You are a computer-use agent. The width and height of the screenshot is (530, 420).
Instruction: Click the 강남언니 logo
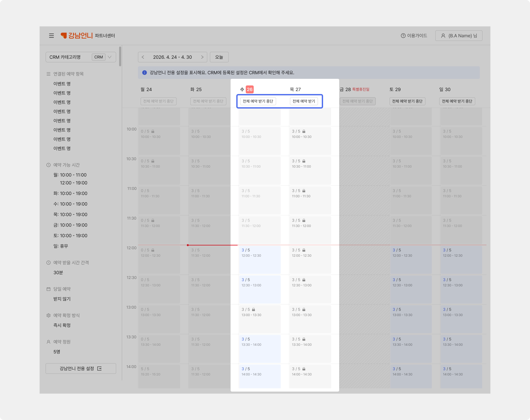(76, 36)
